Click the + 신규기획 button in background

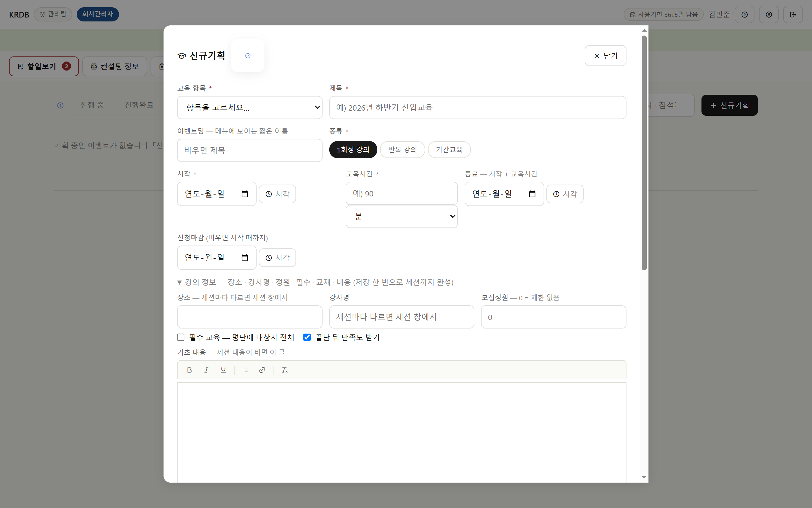click(x=729, y=106)
